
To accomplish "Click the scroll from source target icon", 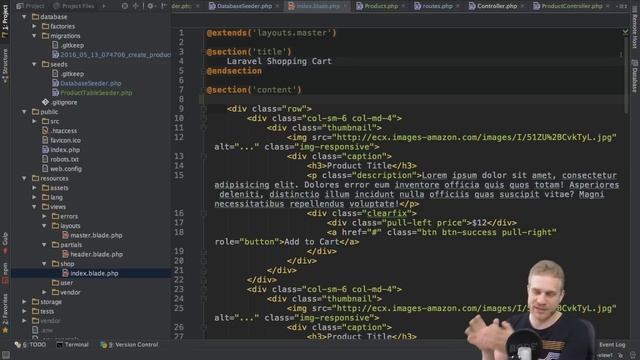I will [x=125, y=6].
